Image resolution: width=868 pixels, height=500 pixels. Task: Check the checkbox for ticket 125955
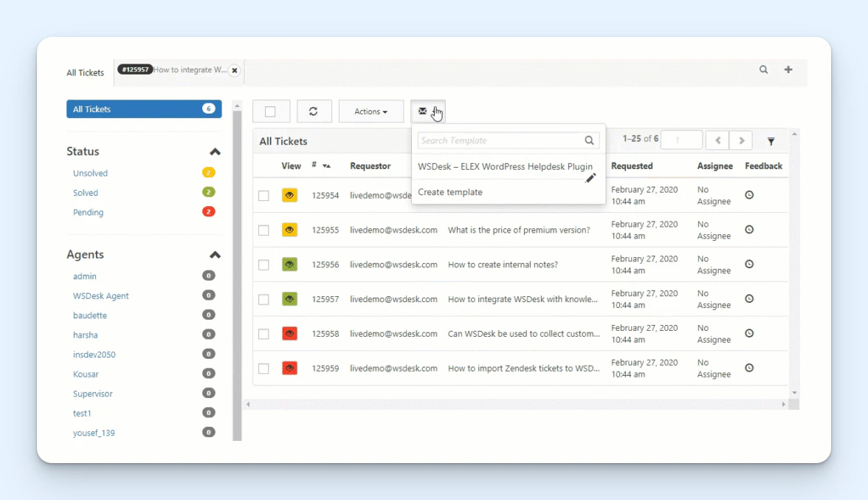(263, 229)
